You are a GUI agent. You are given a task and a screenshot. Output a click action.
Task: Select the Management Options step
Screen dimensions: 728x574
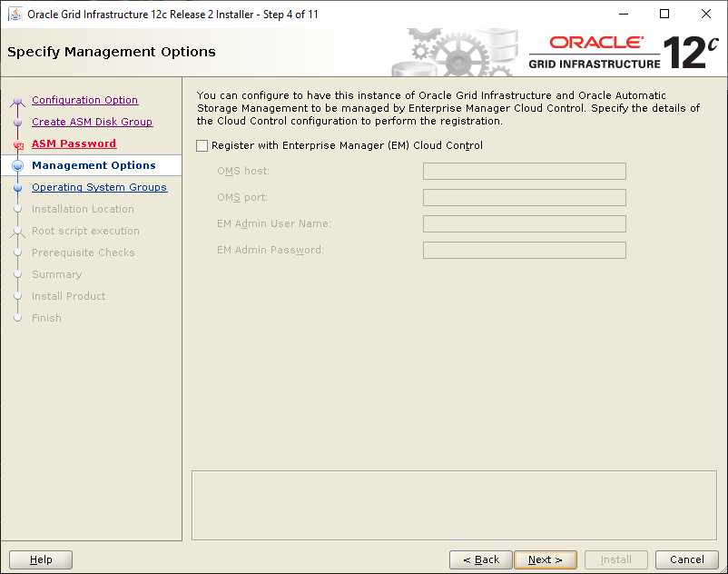coord(93,165)
